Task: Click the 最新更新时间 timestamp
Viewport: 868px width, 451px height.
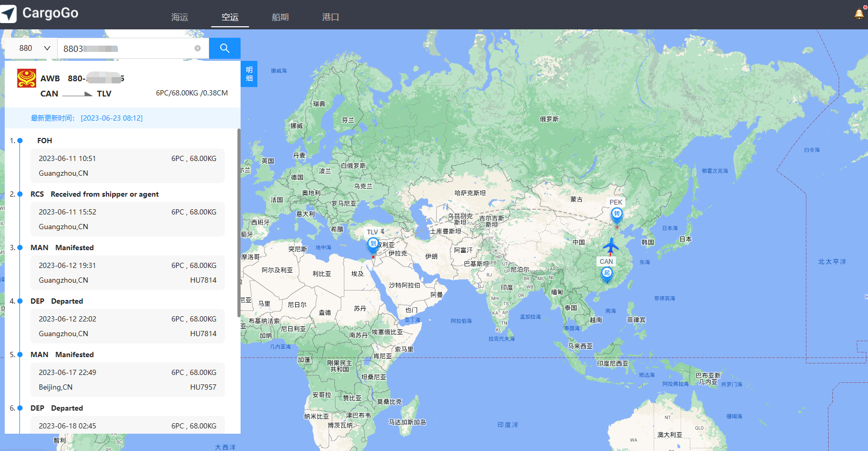Action: pos(86,118)
